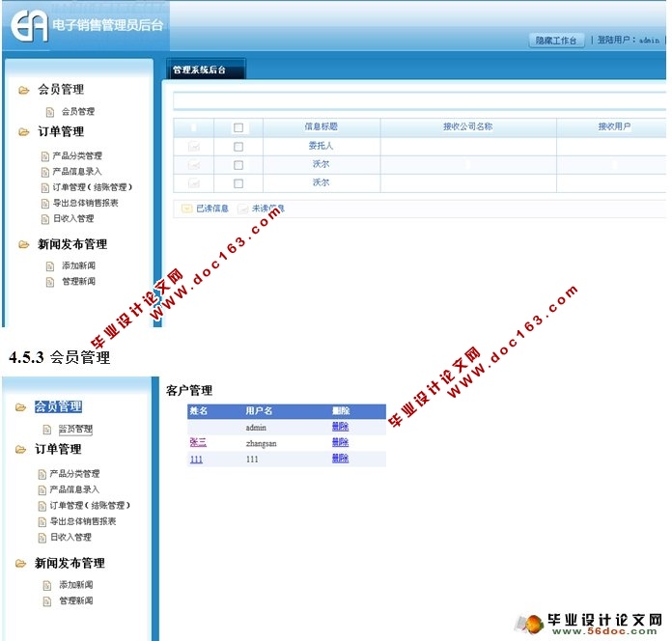This screenshot has height=641, width=672.
Task: Open 产品信息录入 in lower sidebar
Action: coord(74,489)
